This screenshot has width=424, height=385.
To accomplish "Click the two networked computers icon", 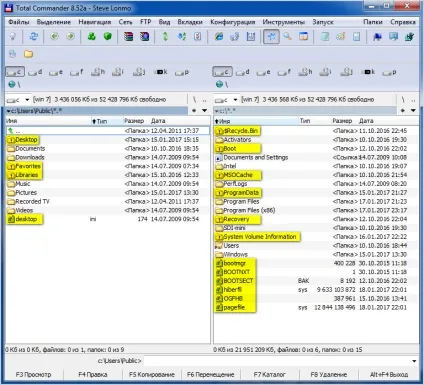I will click(235, 36).
